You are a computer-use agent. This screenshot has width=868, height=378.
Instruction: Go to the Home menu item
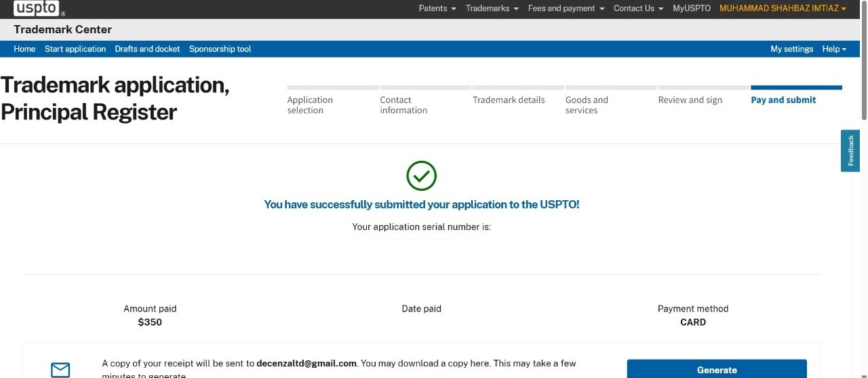[x=24, y=49]
